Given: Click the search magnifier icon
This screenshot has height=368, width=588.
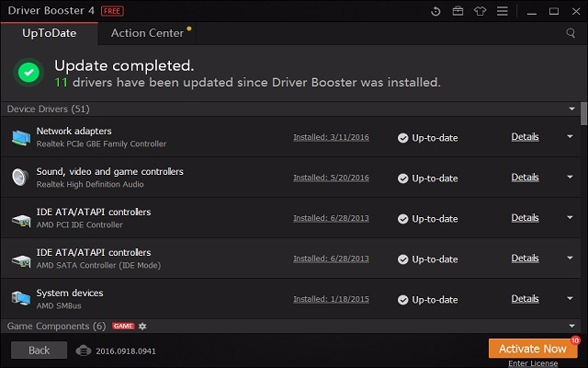Looking at the screenshot, I should 571,33.
